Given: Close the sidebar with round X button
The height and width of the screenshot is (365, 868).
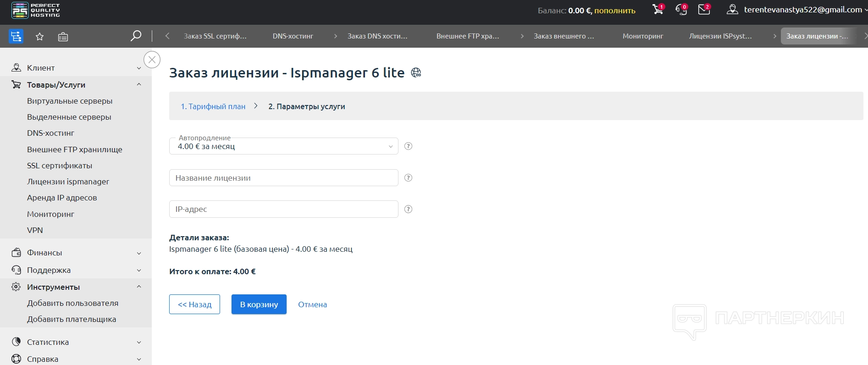Looking at the screenshot, I should [x=152, y=60].
